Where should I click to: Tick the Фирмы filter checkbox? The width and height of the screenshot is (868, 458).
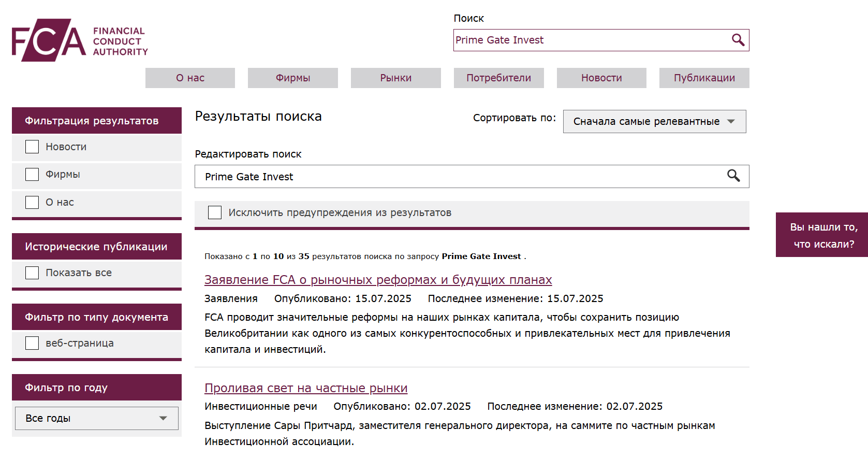[x=32, y=174]
